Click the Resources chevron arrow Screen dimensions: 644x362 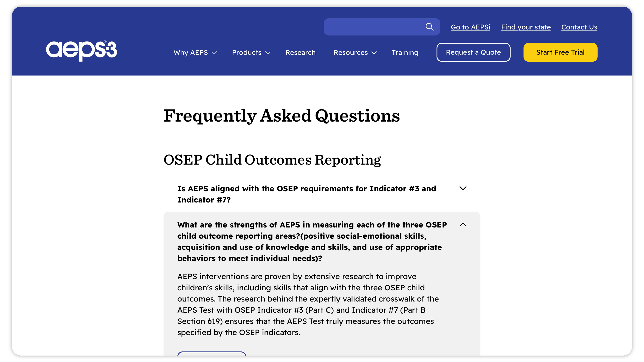pyautogui.click(x=374, y=53)
